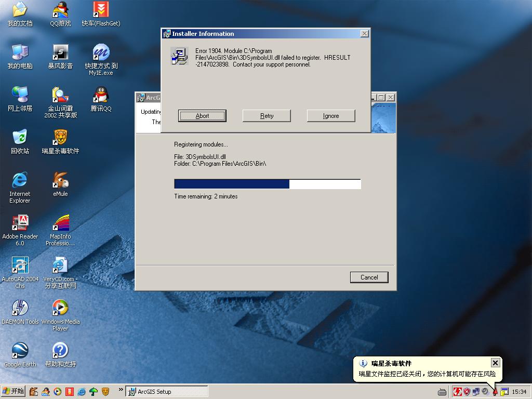The height and width of the screenshot is (399, 532).
Task: Select the VeryCD.com shortcut icon
Action: point(60,273)
